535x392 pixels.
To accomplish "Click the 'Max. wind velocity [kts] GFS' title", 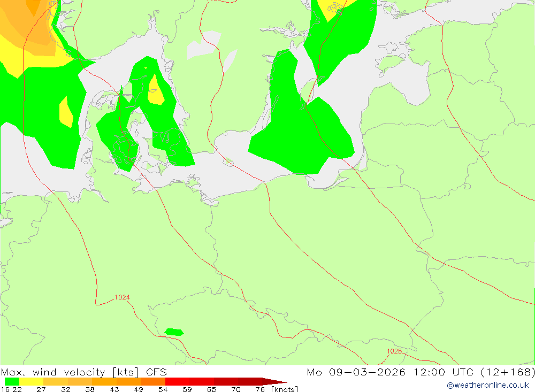I will click(x=83, y=372).
